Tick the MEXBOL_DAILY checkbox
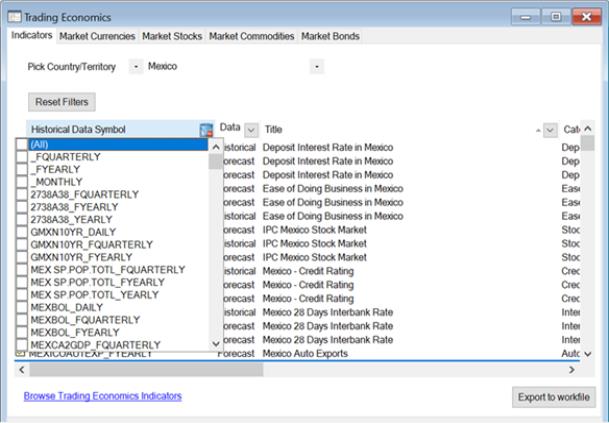Viewport: 609px width, 423px height. (x=22, y=307)
